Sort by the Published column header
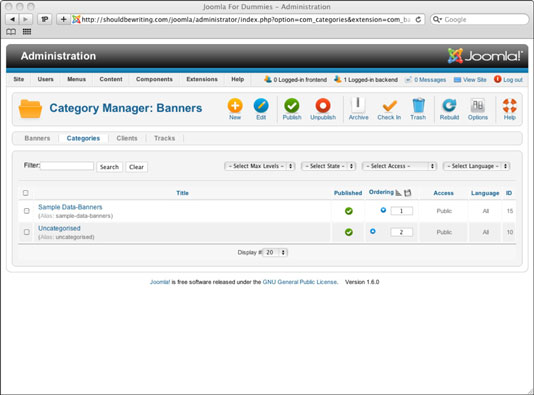The height and width of the screenshot is (395, 534). point(348,193)
